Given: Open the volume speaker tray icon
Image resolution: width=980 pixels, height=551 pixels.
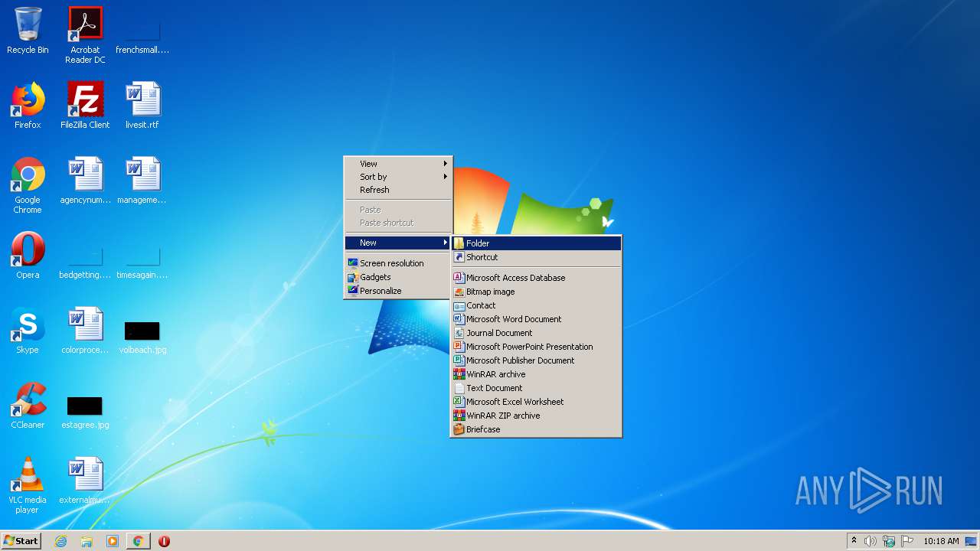Looking at the screenshot, I should (x=871, y=541).
